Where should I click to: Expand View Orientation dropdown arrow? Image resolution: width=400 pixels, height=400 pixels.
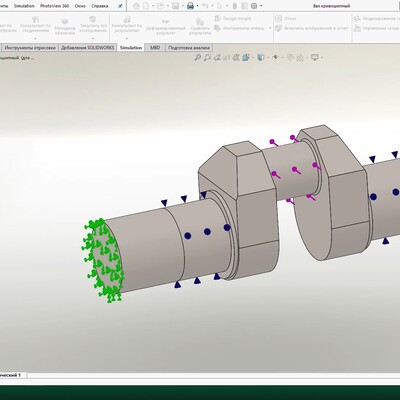(253, 58)
